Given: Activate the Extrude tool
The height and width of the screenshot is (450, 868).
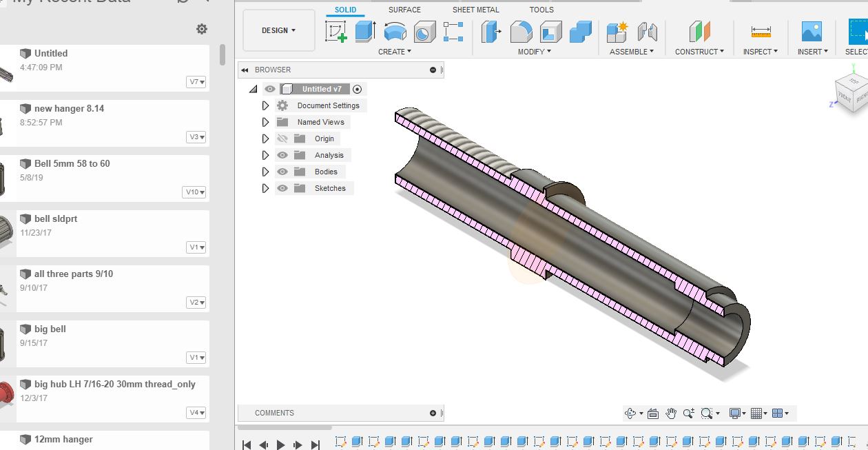Looking at the screenshot, I should click(365, 32).
